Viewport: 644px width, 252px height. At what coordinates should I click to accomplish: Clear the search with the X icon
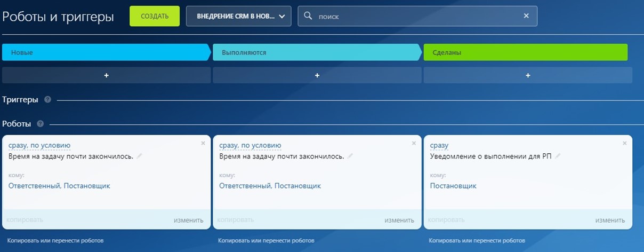pos(526,16)
